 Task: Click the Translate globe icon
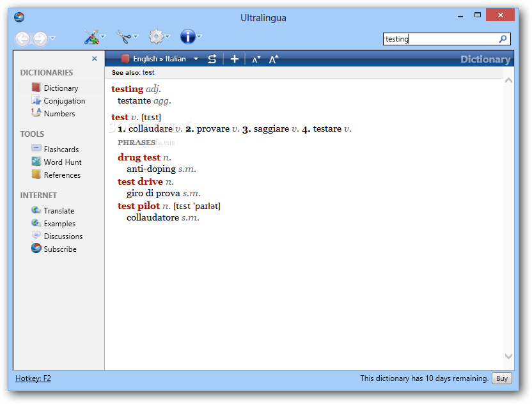tap(36, 210)
